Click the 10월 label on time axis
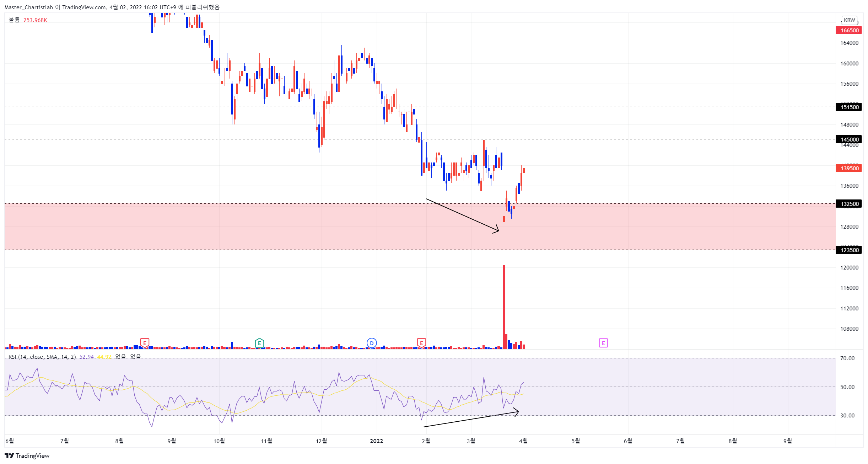Viewport: 868px width, 464px height. pyautogui.click(x=219, y=441)
